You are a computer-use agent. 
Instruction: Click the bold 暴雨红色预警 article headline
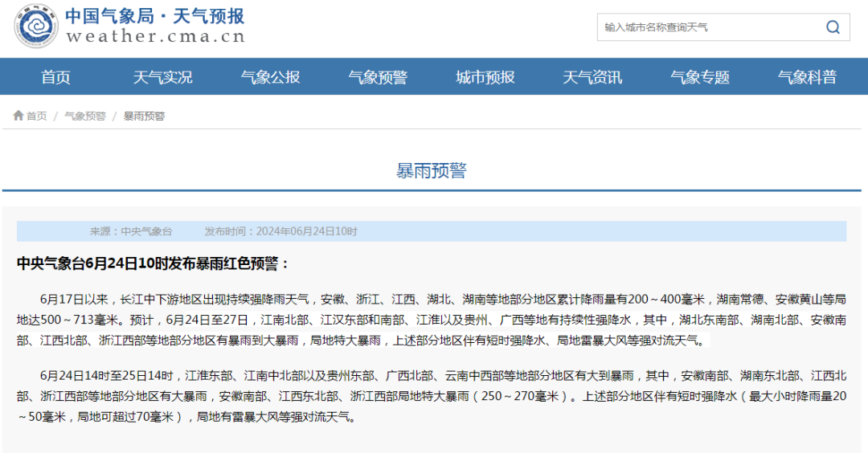[153, 263]
